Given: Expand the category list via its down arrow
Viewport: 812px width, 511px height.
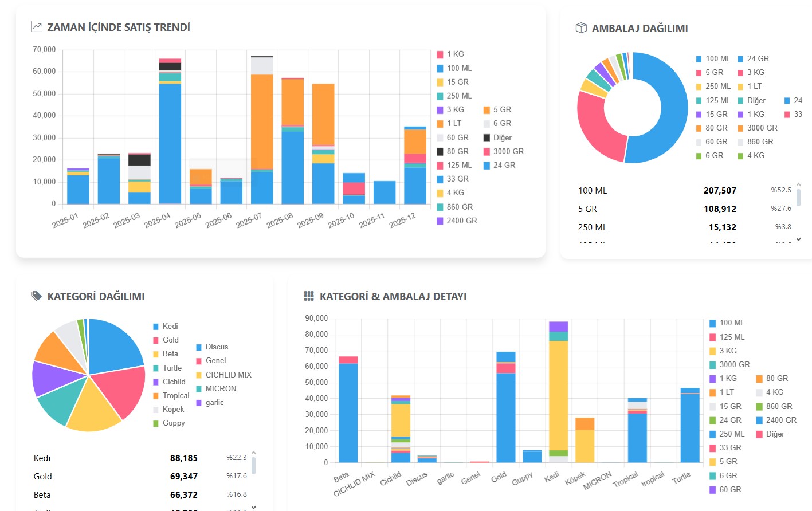Looking at the screenshot, I should [x=253, y=506].
